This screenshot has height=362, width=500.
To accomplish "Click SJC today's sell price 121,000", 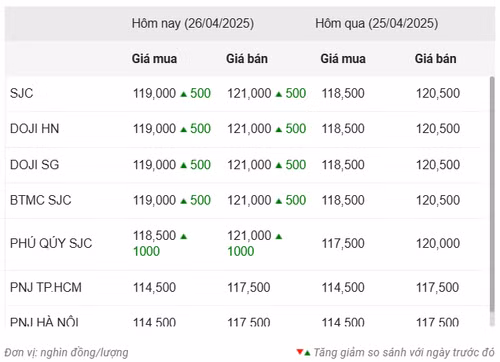I will tap(249, 93).
